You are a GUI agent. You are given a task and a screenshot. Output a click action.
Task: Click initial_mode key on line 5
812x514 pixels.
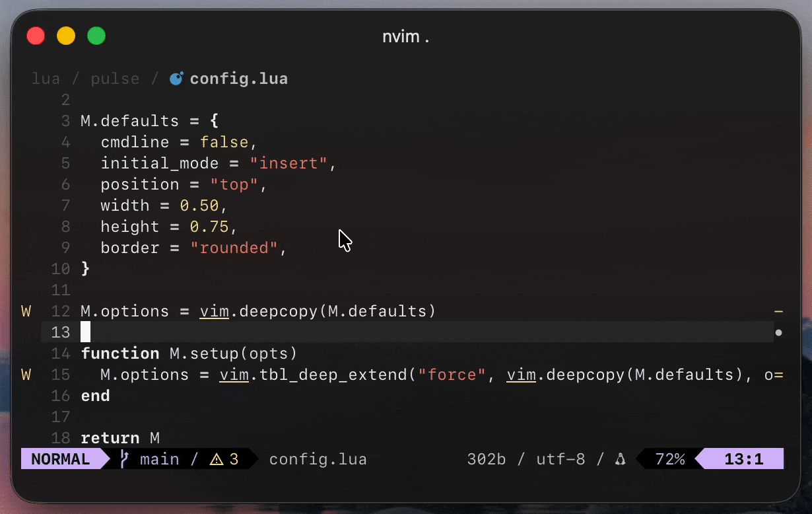pos(160,163)
